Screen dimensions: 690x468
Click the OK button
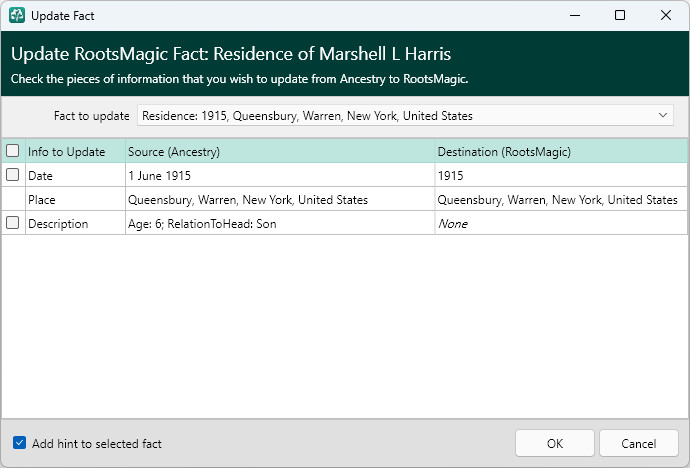point(554,443)
